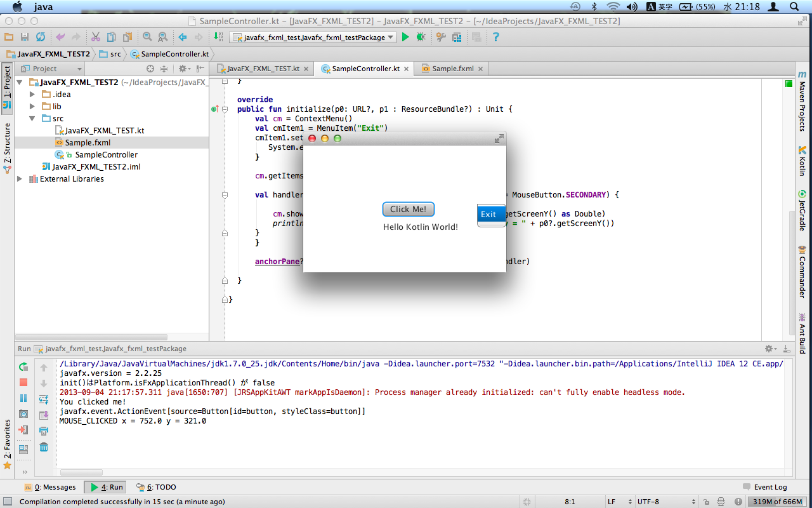Click the memory usage indicator 319M of 666M
The width and height of the screenshot is (812, 508).
pyautogui.click(x=777, y=502)
